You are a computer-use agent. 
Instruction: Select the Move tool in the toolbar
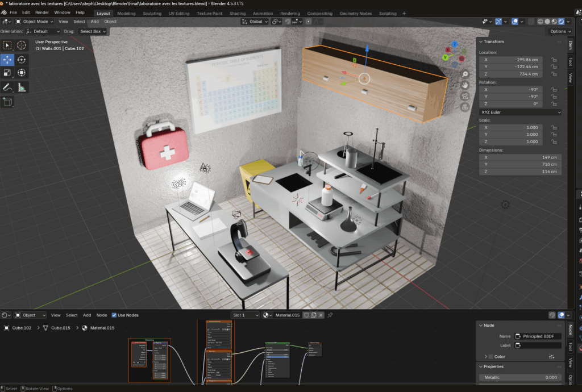coord(7,60)
